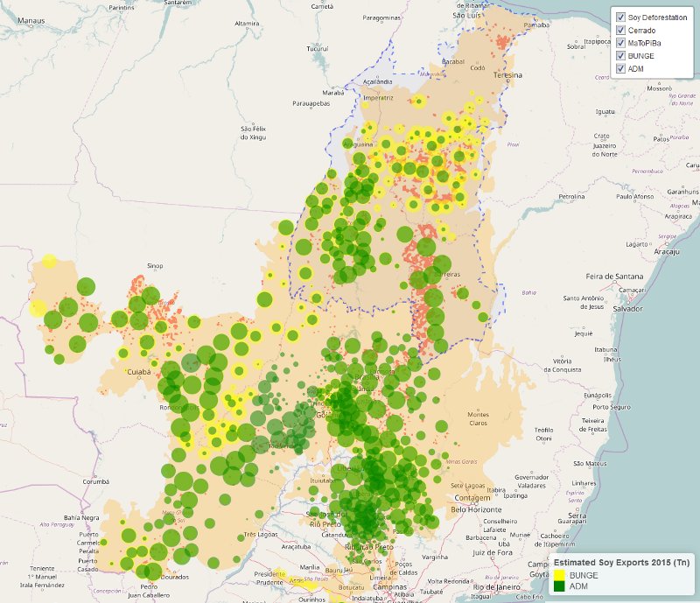Viewport: 700px width, 603px height.
Task: Click the Juazeiro do Norte label
Action: (x=605, y=150)
